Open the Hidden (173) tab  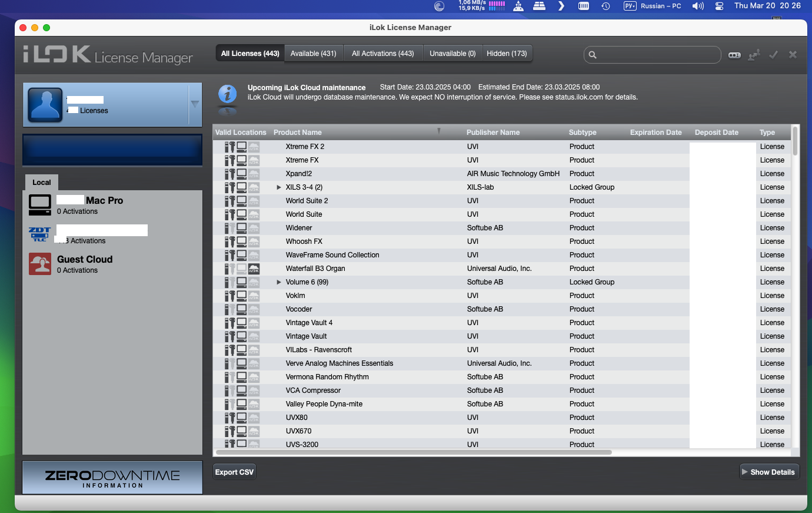pos(507,54)
